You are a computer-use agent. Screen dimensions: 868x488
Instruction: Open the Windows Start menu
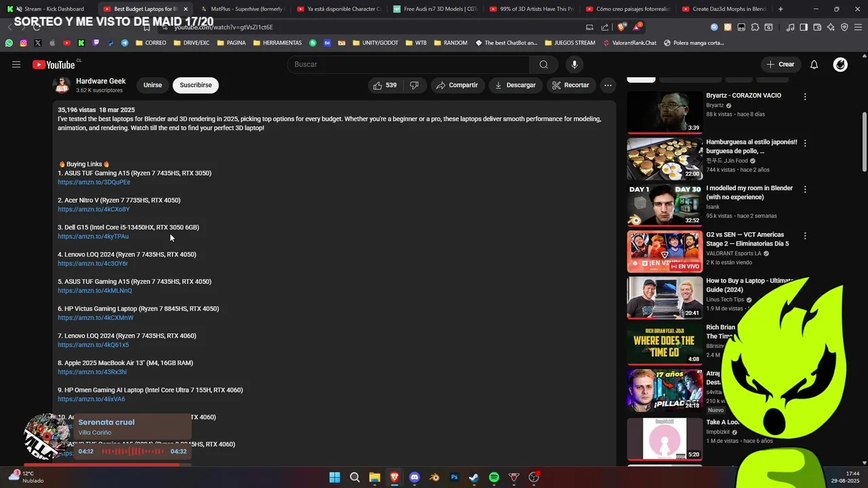coord(334,477)
